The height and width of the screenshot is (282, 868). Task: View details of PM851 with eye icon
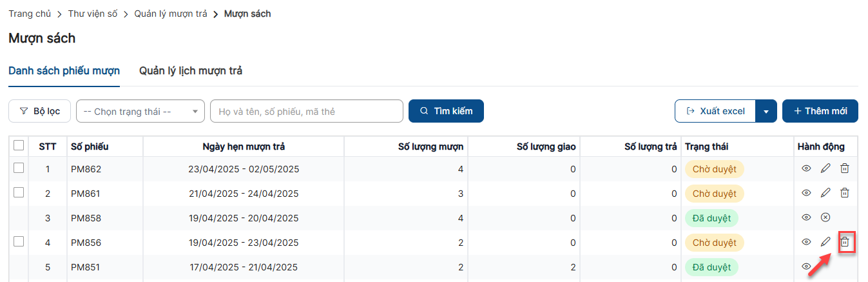(806, 267)
